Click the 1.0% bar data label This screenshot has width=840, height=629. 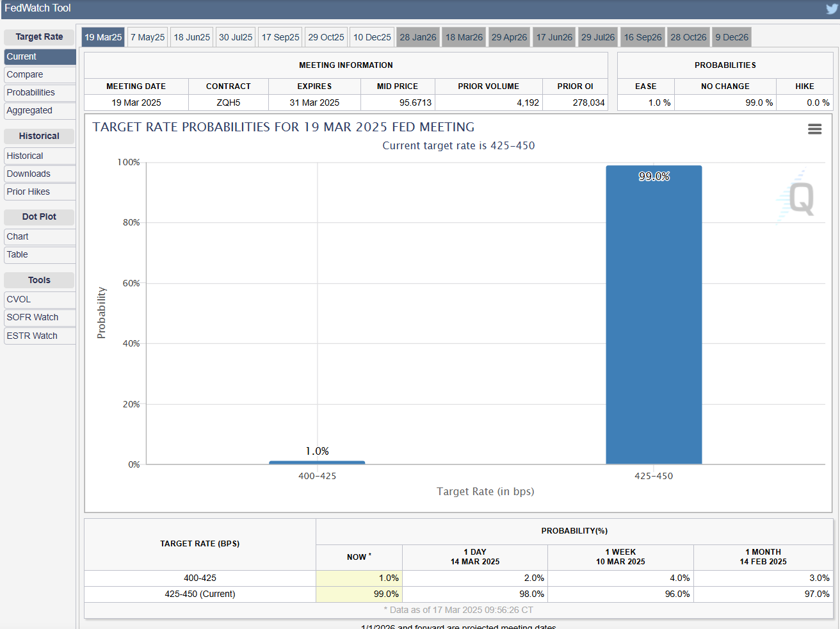(317, 451)
